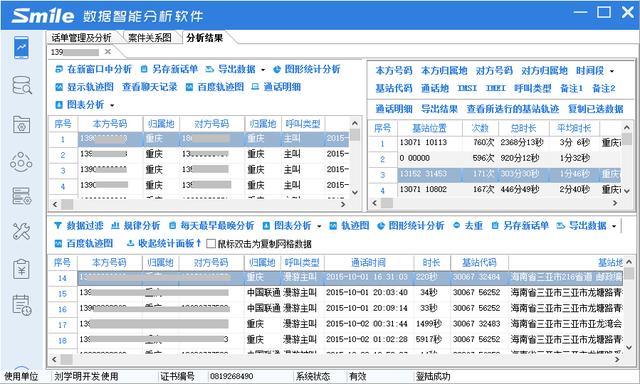The height and width of the screenshot is (384, 640).
Task: Sort by 总时长 column header
Action: point(523,128)
